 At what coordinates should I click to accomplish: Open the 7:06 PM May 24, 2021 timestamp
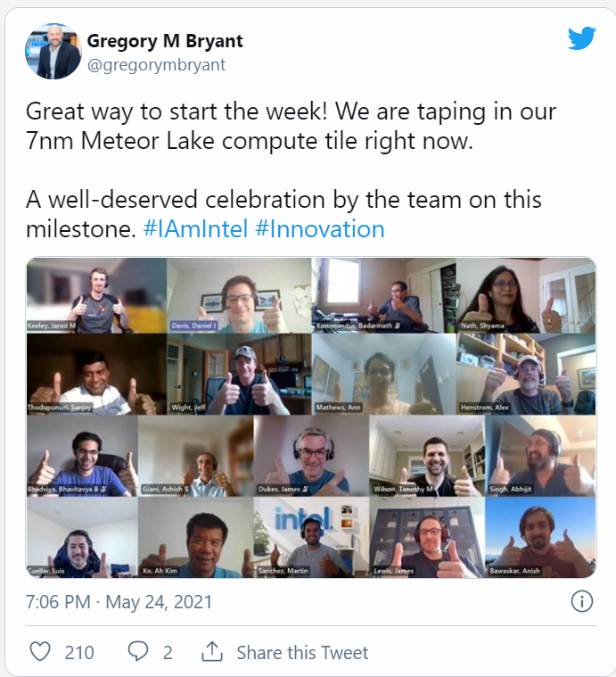click(119, 602)
